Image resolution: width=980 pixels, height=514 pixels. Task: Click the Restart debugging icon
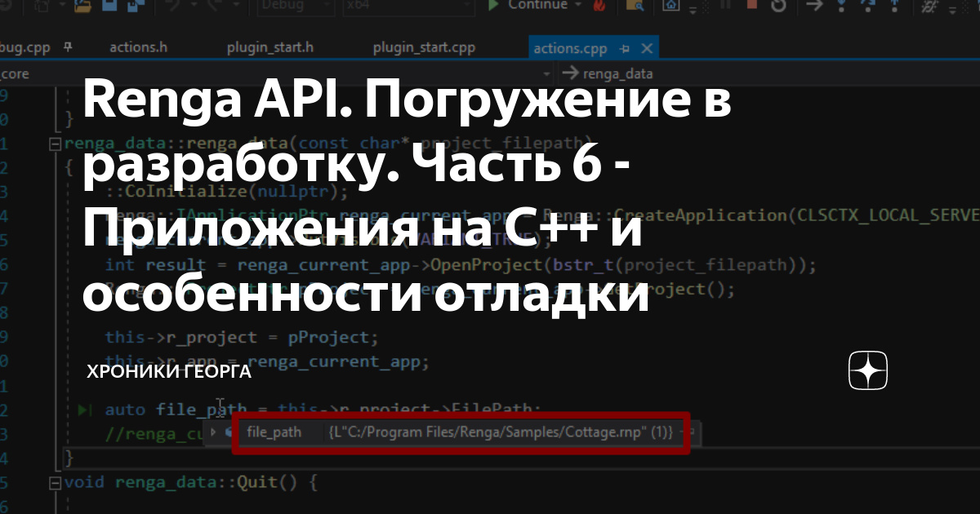pyautogui.click(x=778, y=7)
